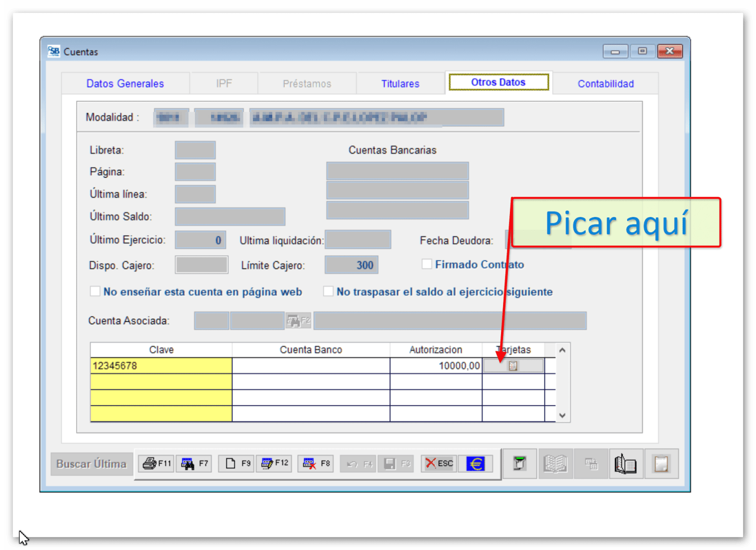756x550 pixels.
Task: Click the Buscar Última button
Action: coord(92,464)
